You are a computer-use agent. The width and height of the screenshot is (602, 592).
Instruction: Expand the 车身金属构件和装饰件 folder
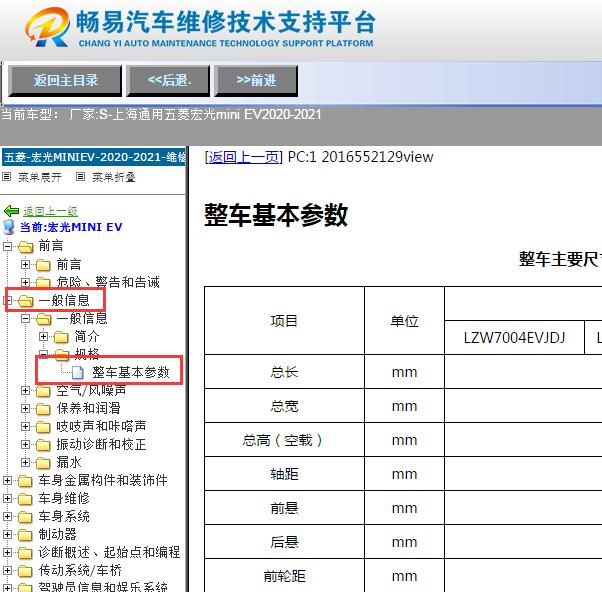point(7,480)
